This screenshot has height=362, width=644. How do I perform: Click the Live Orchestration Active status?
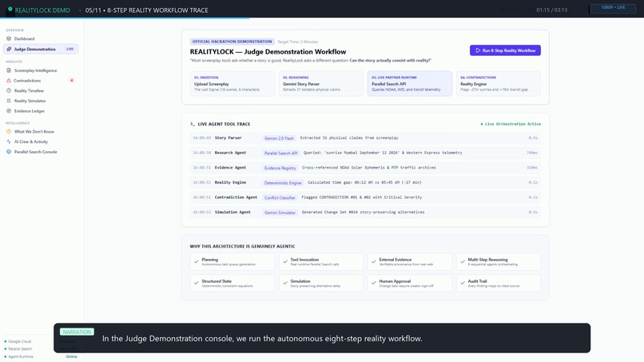(x=511, y=124)
